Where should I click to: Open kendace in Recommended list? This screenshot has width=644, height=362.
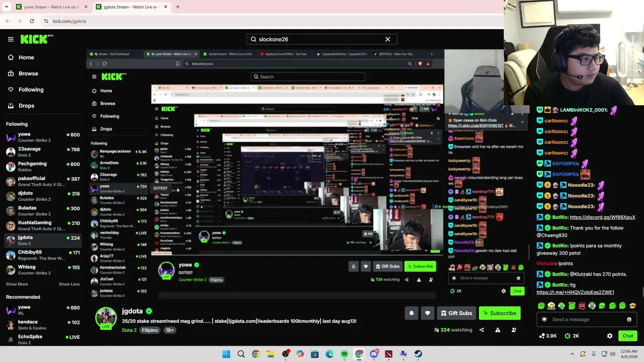coord(43,325)
